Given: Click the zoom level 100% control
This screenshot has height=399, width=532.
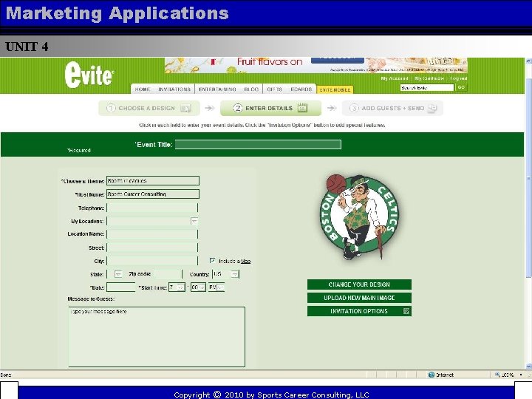Looking at the screenshot, I should point(507,375).
